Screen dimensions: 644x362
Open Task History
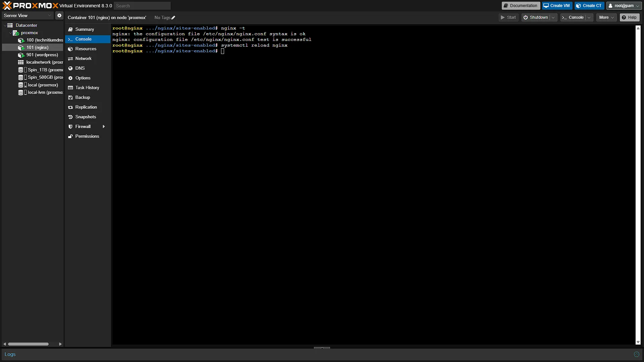tap(88, 88)
